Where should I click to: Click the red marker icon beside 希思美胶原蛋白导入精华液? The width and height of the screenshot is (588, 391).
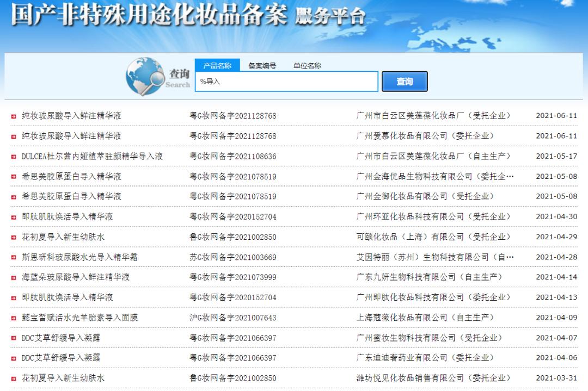[13, 176]
